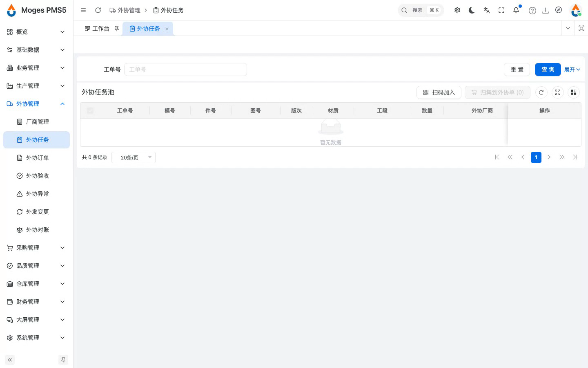Screen dimensions: 588x368
Task: Open the settings gear icon in the top bar
Action: (x=457, y=10)
